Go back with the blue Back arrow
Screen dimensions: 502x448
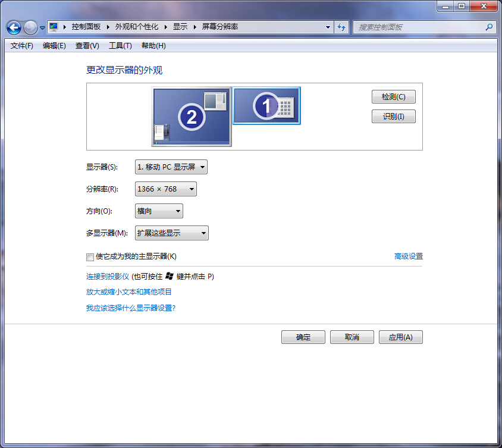14,27
